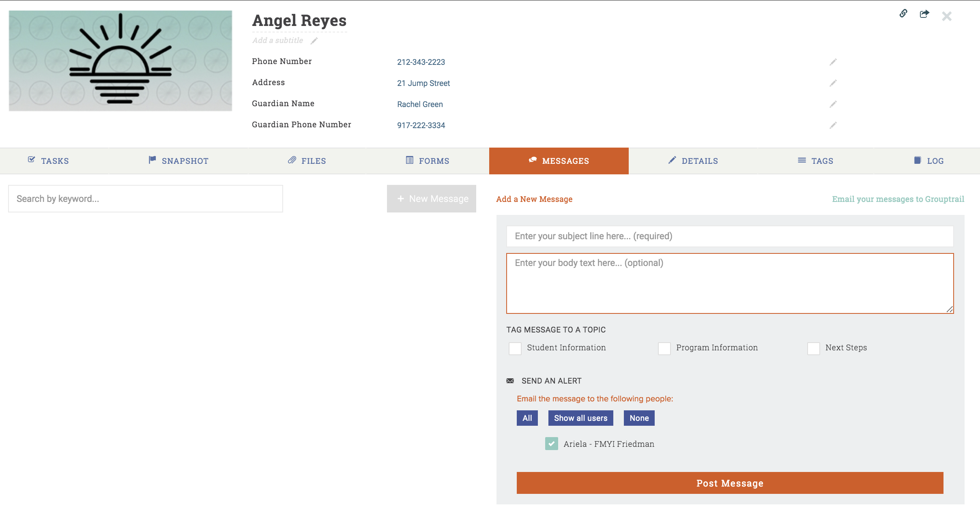Click the Address row pencil icon

833,83
